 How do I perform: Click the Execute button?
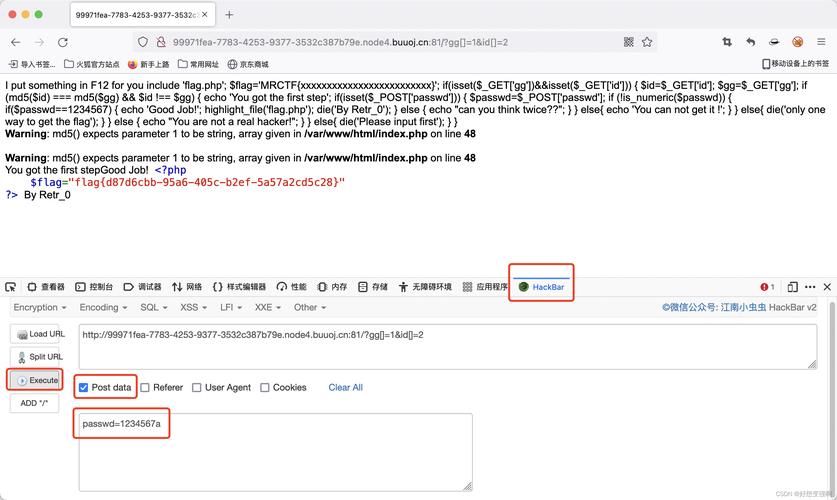pos(37,380)
